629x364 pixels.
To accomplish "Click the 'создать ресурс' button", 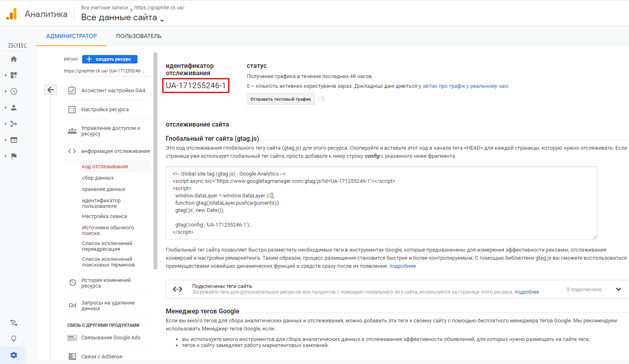I will point(110,59).
